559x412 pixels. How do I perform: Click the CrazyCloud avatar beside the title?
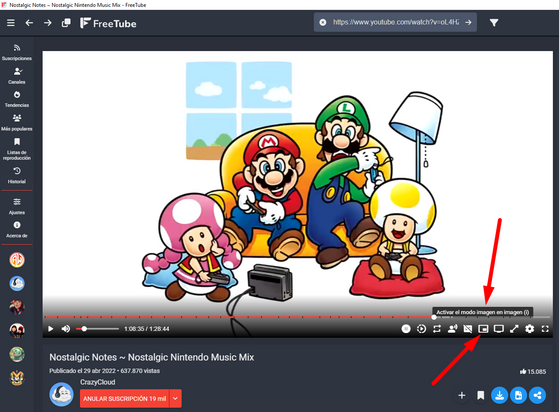[61, 394]
